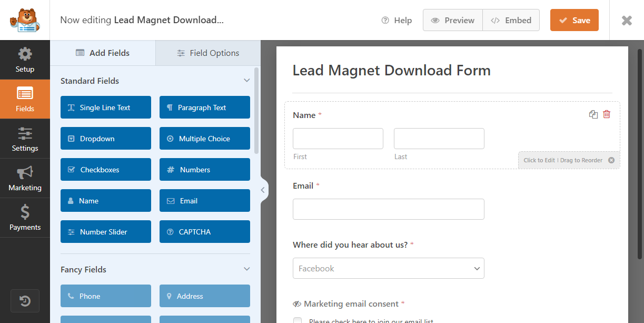
Task: Dismiss the Click to Edit tooltip
Action: pos(611,160)
